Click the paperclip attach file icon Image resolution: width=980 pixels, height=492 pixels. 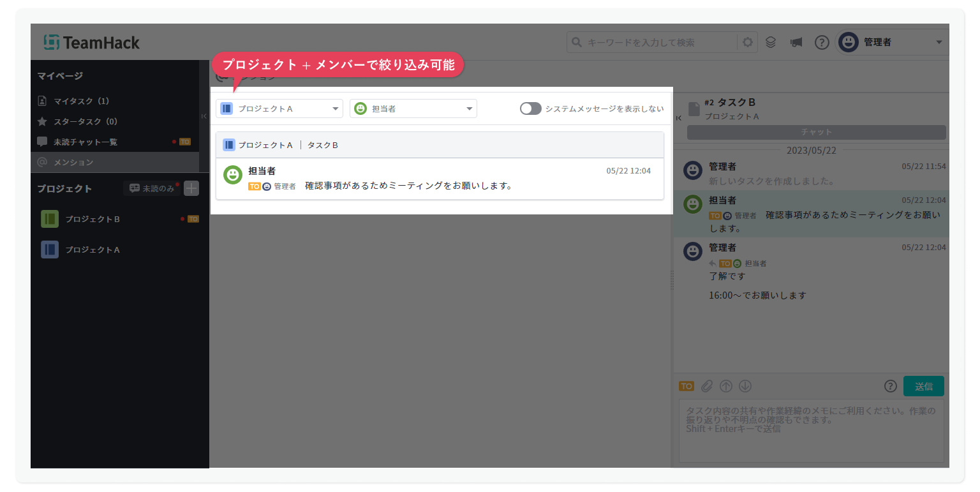pos(706,386)
